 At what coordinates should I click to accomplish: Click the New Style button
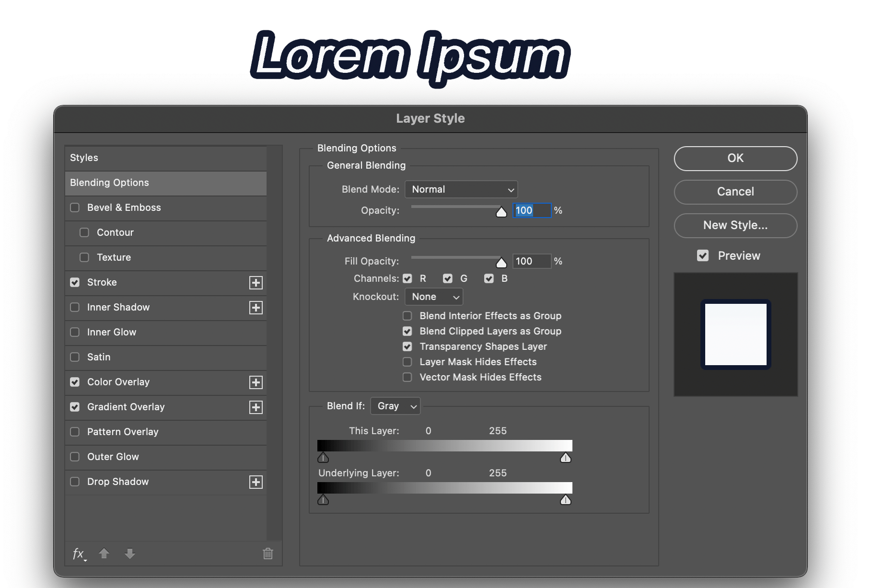[x=735, y=226]
